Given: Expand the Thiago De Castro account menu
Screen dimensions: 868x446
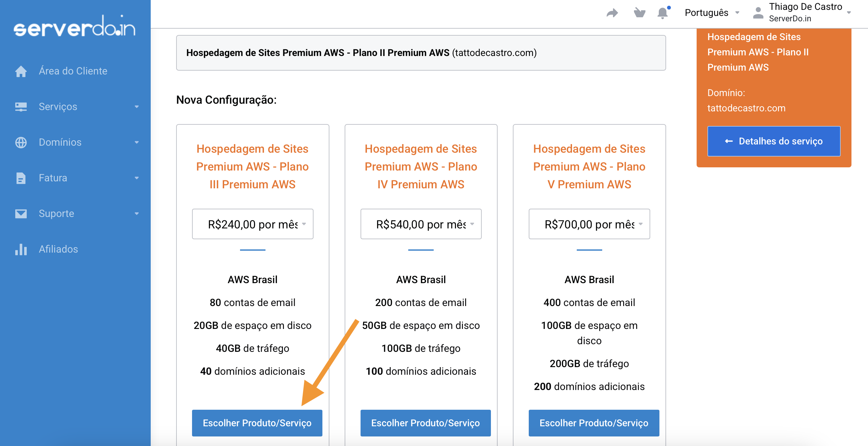Looking at the screenshot, I should tap(809, 12).
